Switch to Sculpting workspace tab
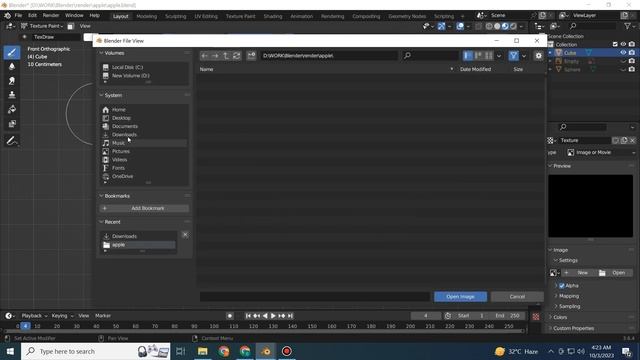This screenshot has width=640, height=360. (176, 16)
